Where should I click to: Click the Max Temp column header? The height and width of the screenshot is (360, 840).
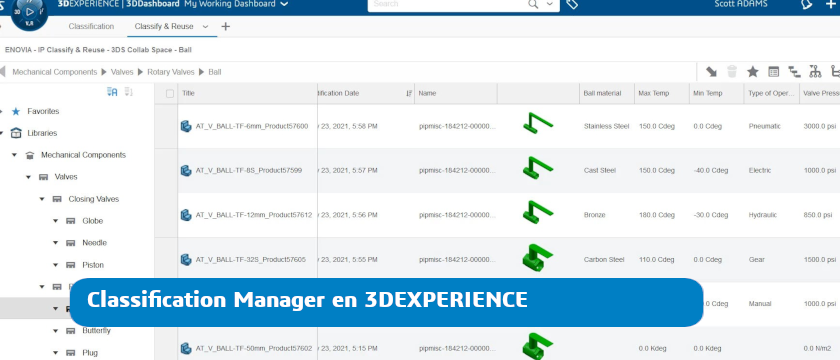tap(654, 93)
